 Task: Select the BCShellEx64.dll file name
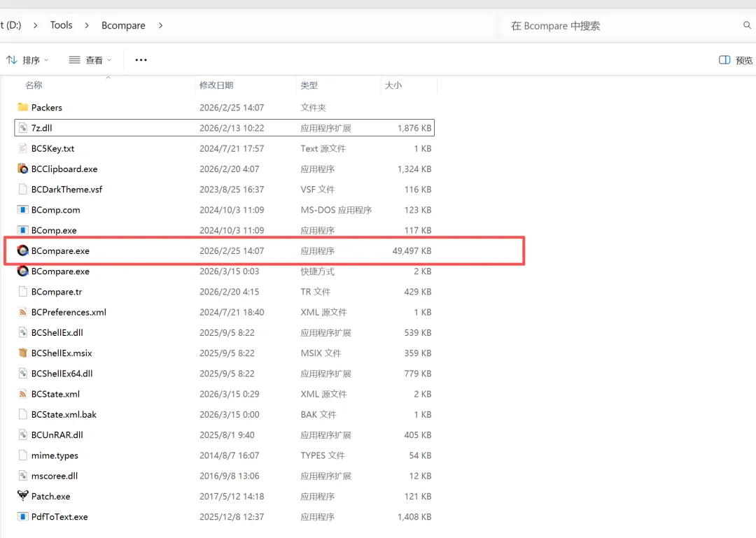tap(62, 374)
